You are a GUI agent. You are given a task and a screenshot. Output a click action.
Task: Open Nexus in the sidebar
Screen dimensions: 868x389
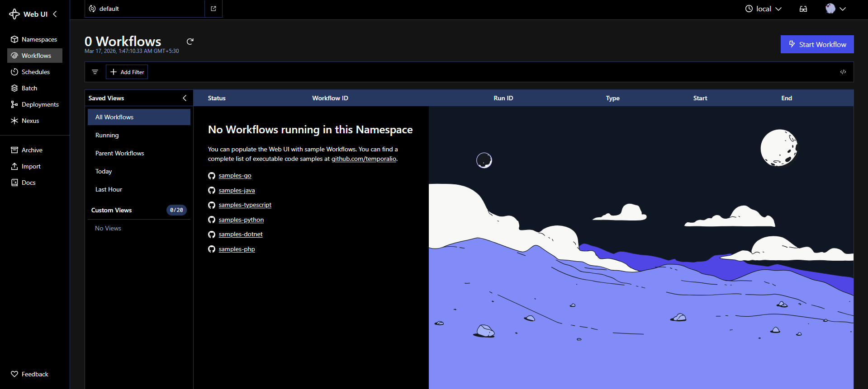(x=34, y=121)
